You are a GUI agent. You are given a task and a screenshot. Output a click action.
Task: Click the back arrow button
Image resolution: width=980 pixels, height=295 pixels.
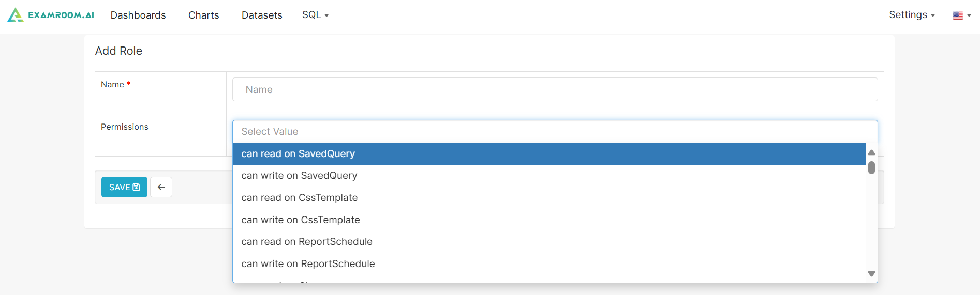[x=161, y=187]
